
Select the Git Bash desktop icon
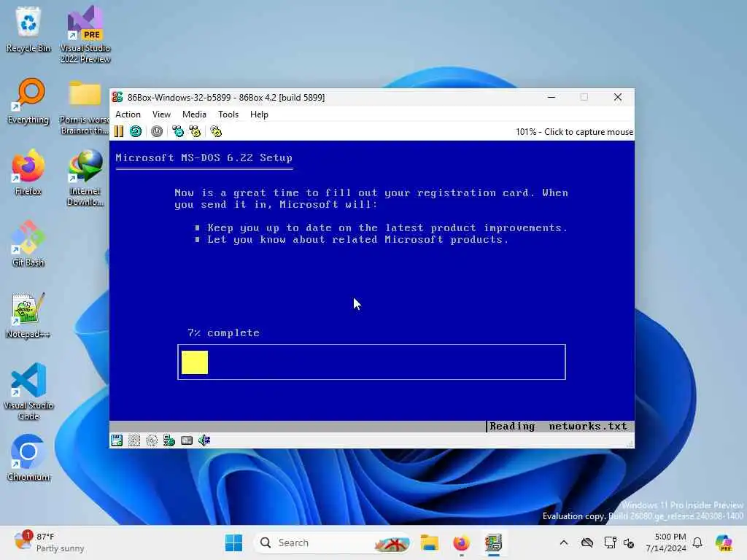28,244
